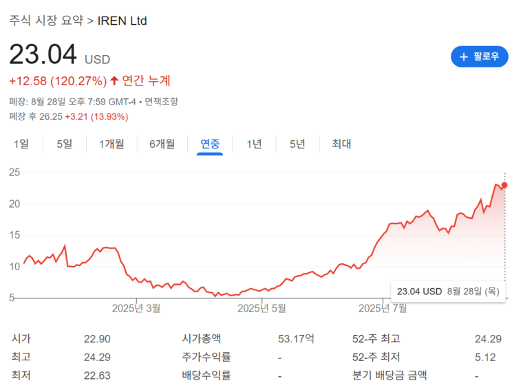
Task: Switch to the 1년 chart range
Action: point(254,144)
